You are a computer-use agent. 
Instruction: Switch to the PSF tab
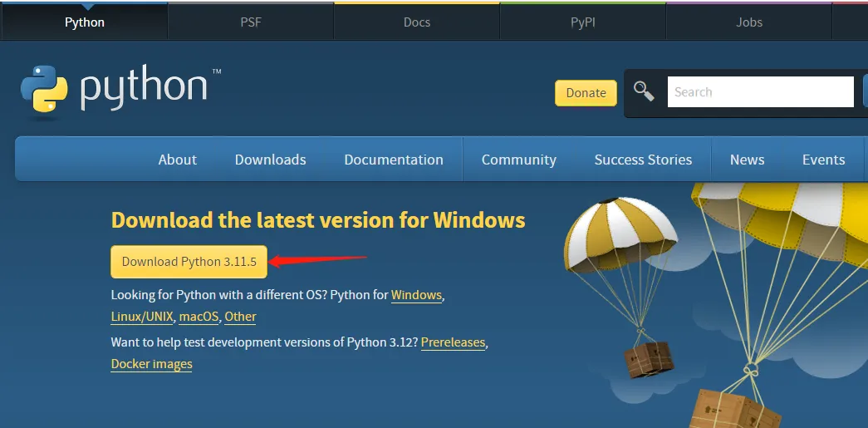click(x=251, y=22)
